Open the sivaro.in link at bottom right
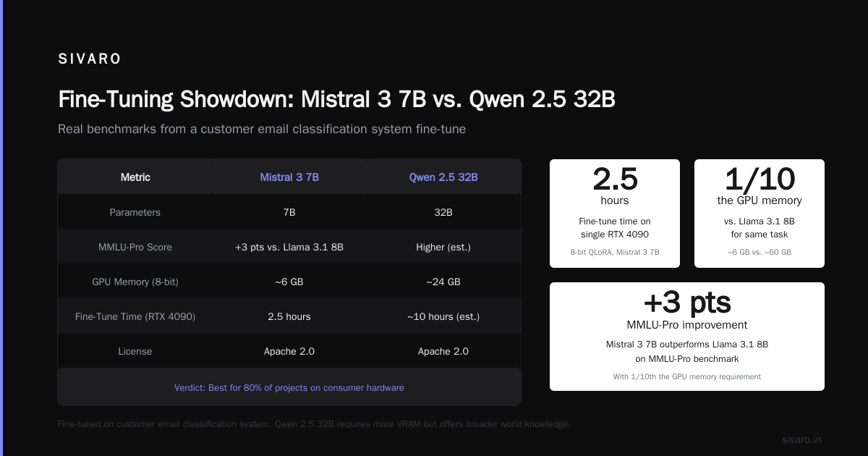 [x=801, y=439]
